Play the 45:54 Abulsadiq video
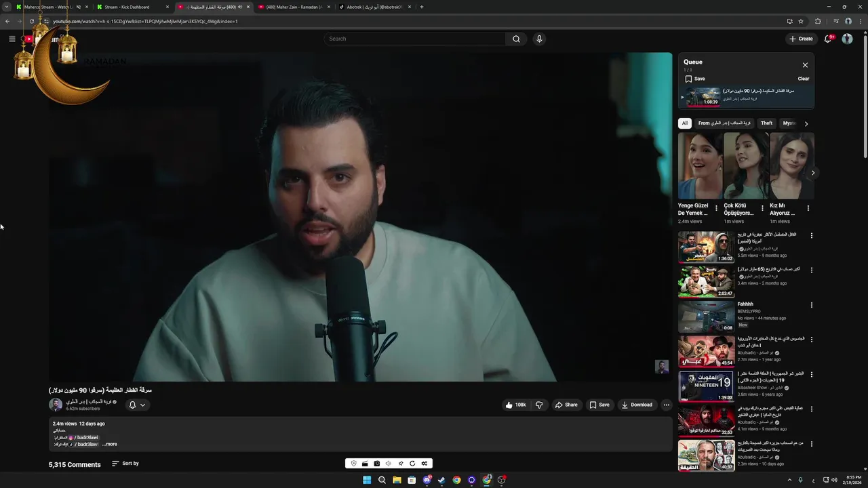The image size is (868, 488). pyautogui.click(x=706, y=351)
